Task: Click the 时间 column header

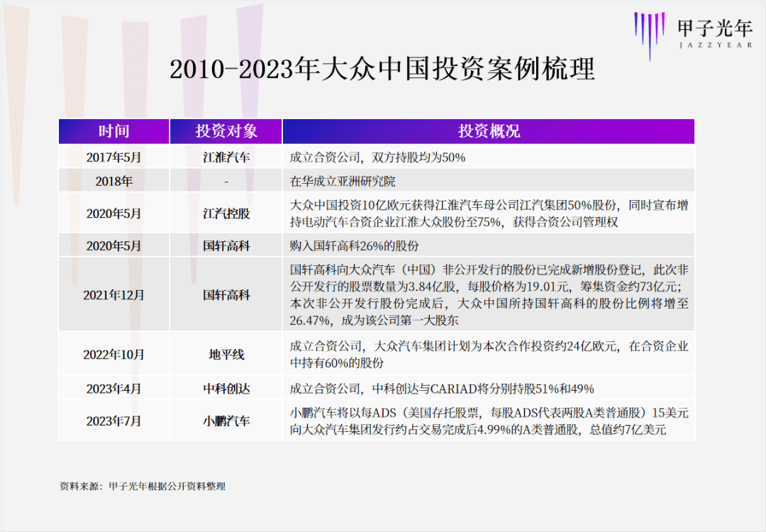Action: 113,131
